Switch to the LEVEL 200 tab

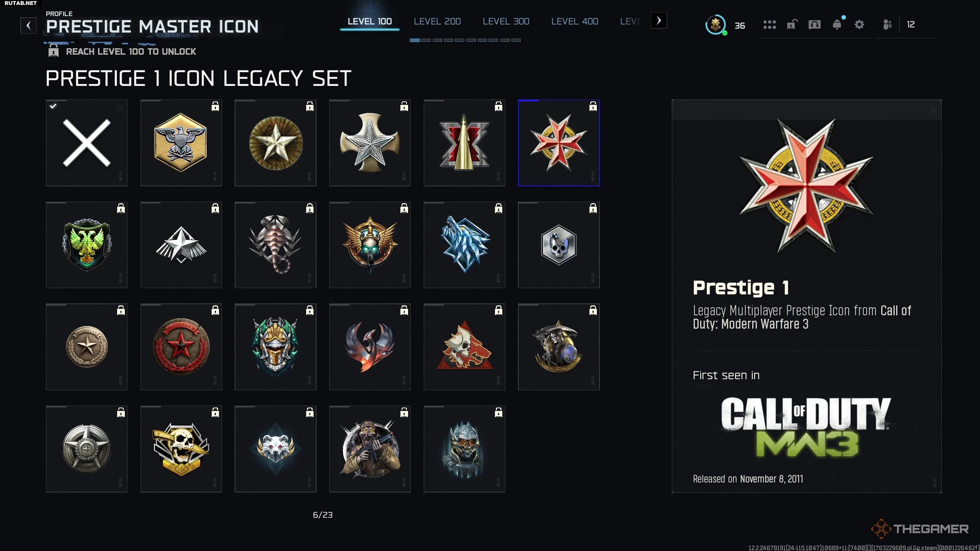(437, 21)
